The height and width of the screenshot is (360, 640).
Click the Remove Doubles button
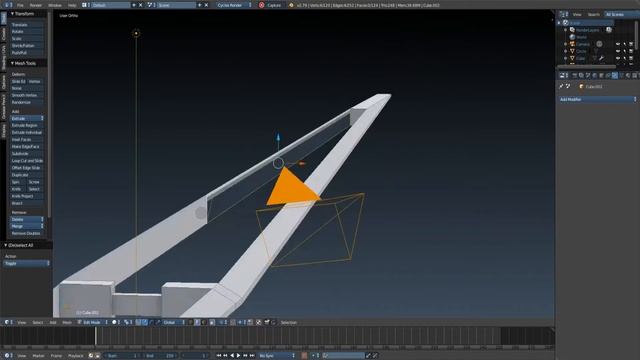pos(27,233)
